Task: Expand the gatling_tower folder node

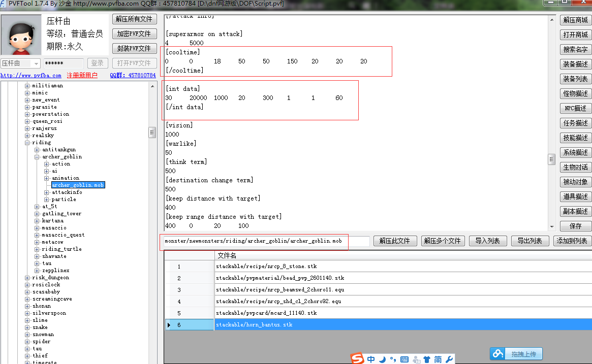Action: click(37, 214)
